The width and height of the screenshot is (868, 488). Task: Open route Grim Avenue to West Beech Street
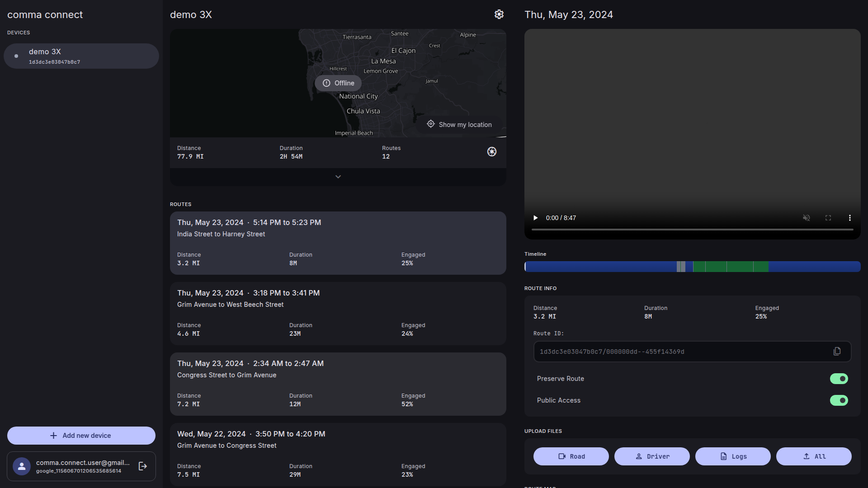[x=338, y=313]
